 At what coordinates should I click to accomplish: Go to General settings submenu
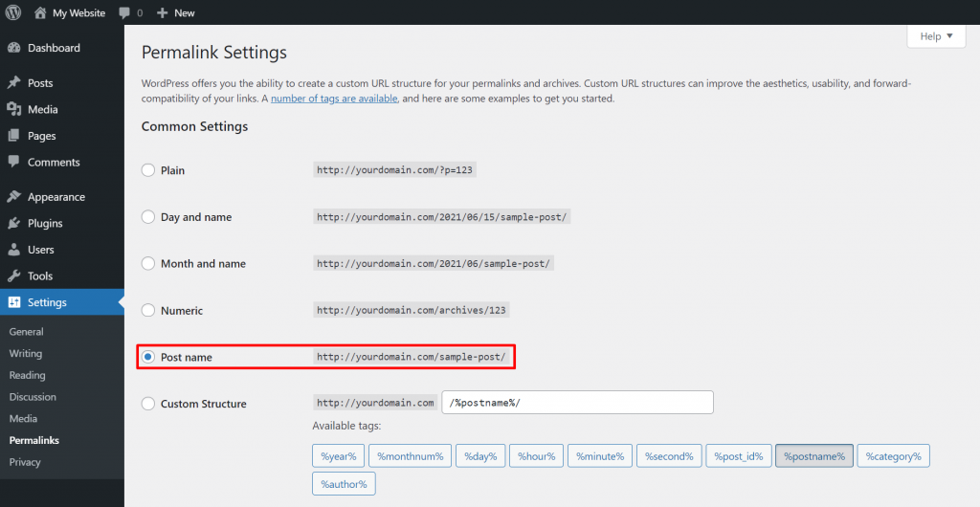pos(26,332)
